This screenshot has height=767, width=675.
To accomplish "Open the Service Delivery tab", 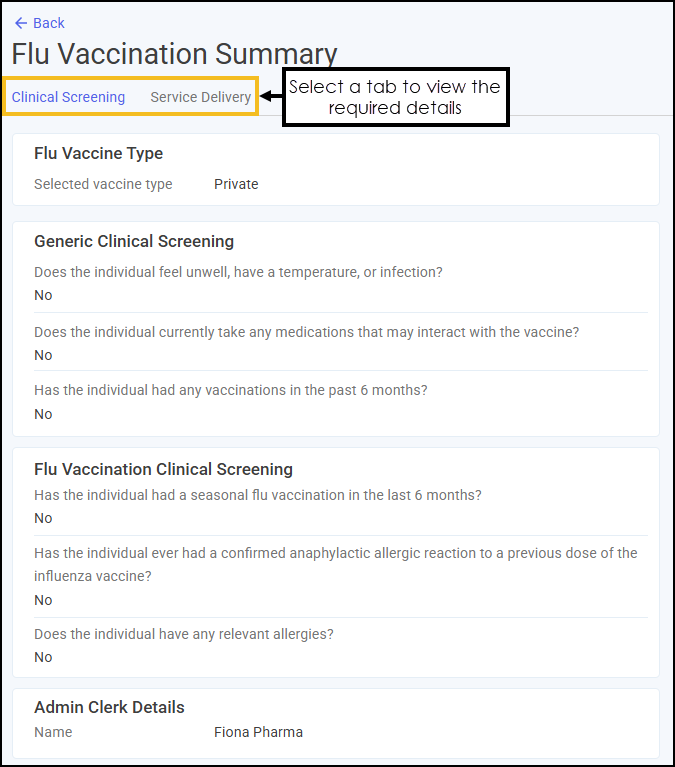I will tap(201, 97).
